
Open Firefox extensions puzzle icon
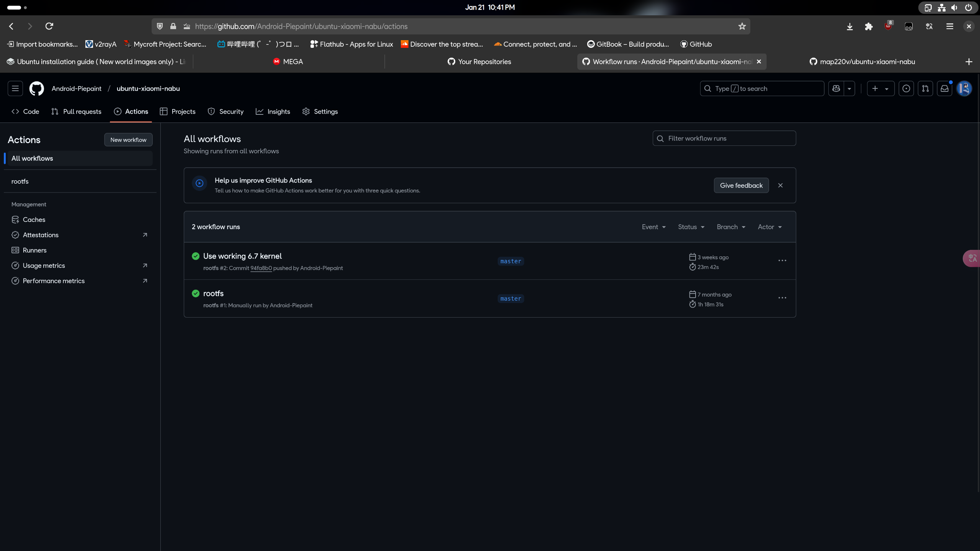point(869,26)
